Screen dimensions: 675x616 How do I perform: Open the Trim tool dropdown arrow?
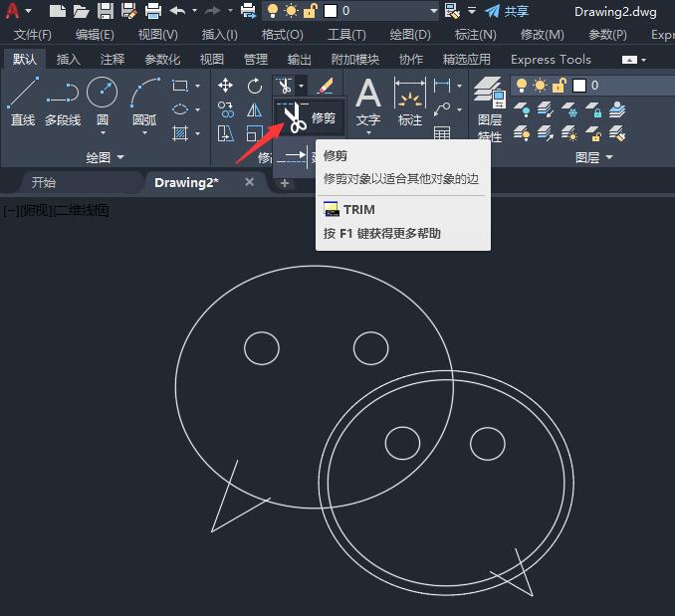[x=302, y=86]
